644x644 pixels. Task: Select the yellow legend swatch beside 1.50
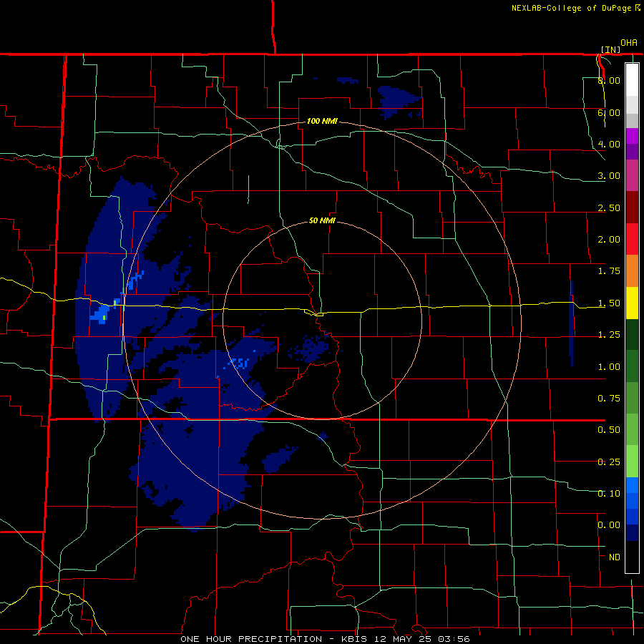coord(632,303)
